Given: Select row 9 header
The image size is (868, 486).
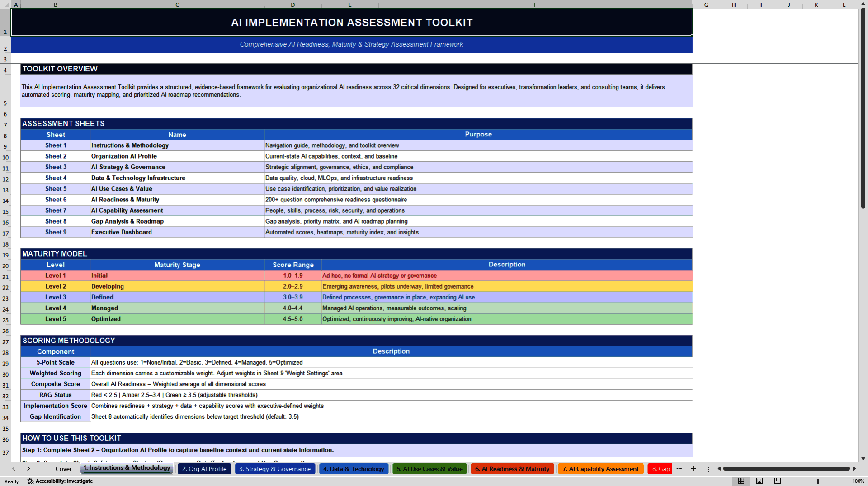Looking at the screenshot, I should (5, 146).
